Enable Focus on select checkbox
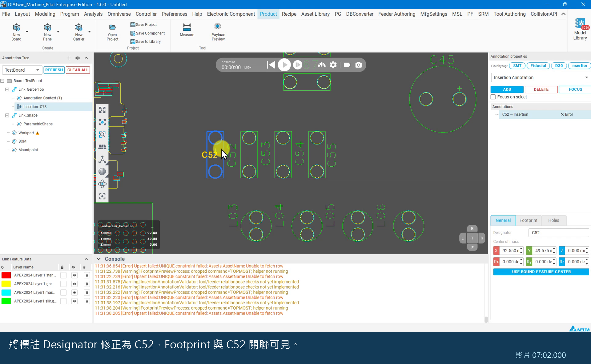Image resolution: width=591 pixels, height=364 pixels. coord(493,97)
